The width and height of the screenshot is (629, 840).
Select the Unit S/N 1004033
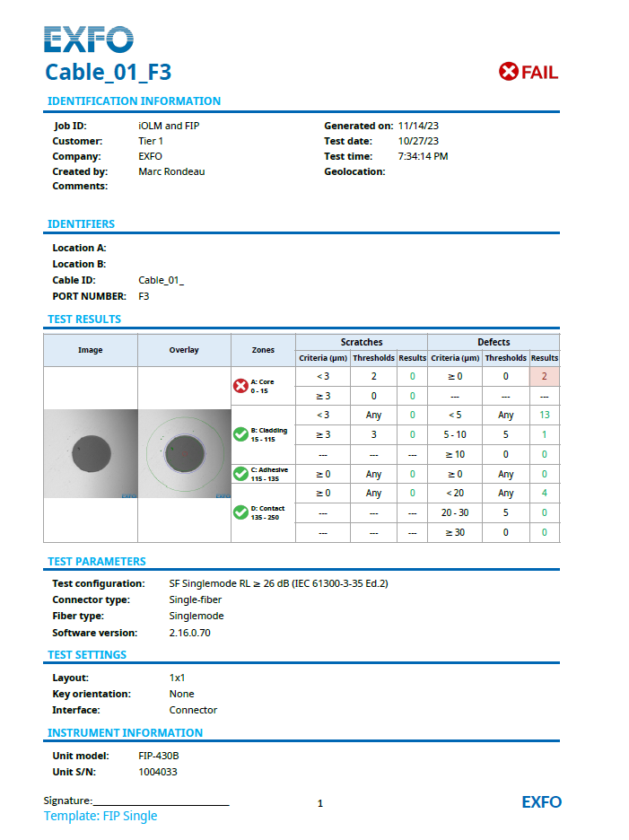pos(158,772)
